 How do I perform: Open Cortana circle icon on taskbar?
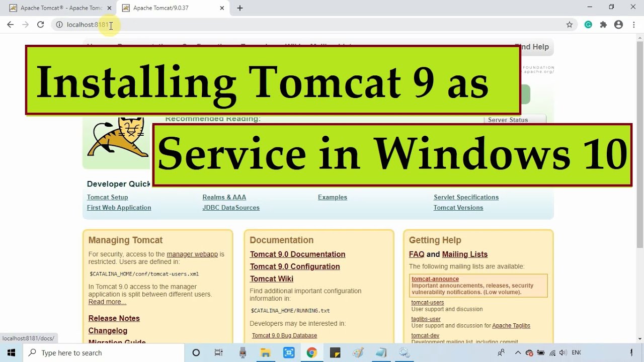196,353
